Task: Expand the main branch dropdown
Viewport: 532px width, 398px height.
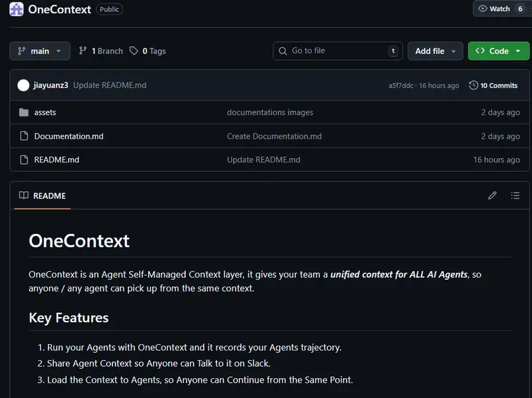Action: click(40, 51)
